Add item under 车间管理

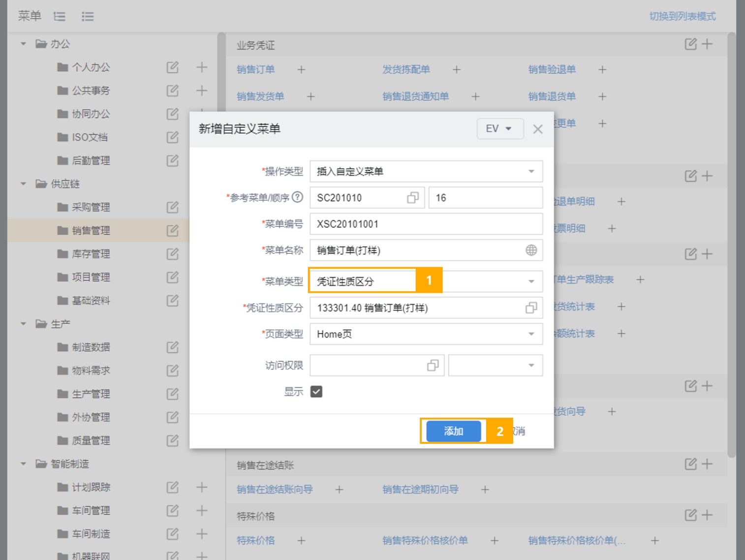pyautogui.click(x=202, y=510)
